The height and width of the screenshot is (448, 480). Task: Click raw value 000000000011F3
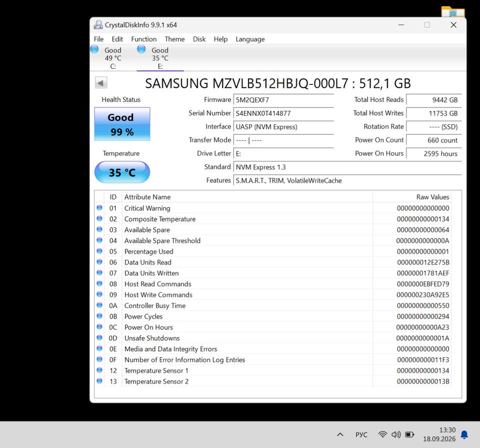pyautogui.click(x=423, y=360)
